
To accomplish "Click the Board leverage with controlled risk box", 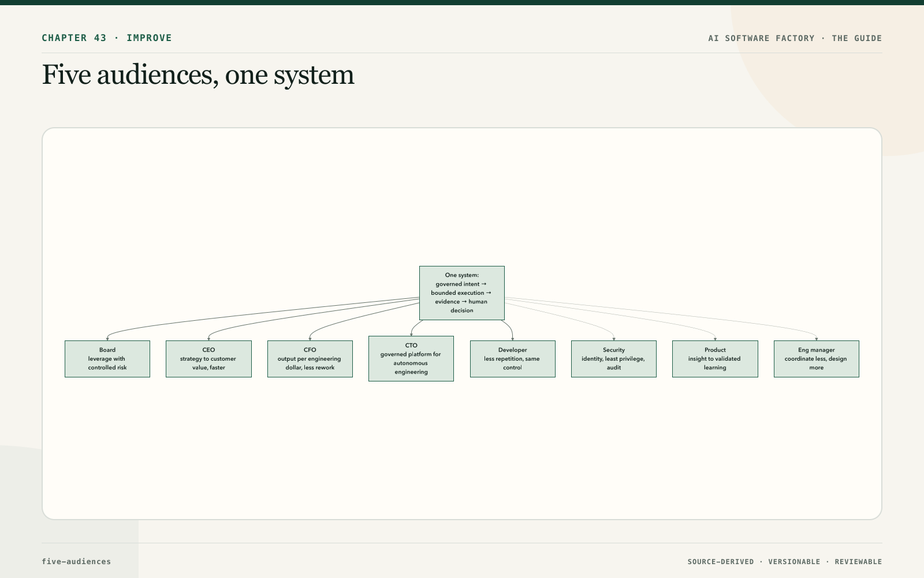I will coord(107,359).
